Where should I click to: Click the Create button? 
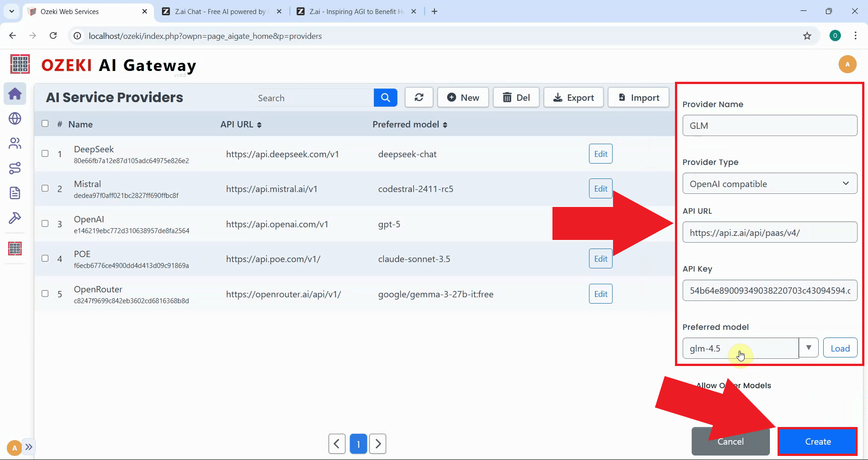pos(817,441)
